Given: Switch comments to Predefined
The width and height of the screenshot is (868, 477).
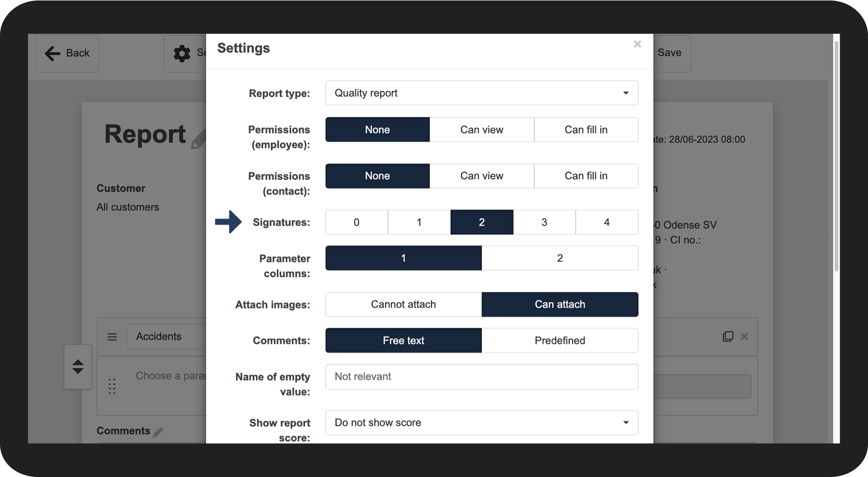Looking at the screenshot, I should (560, 340).
